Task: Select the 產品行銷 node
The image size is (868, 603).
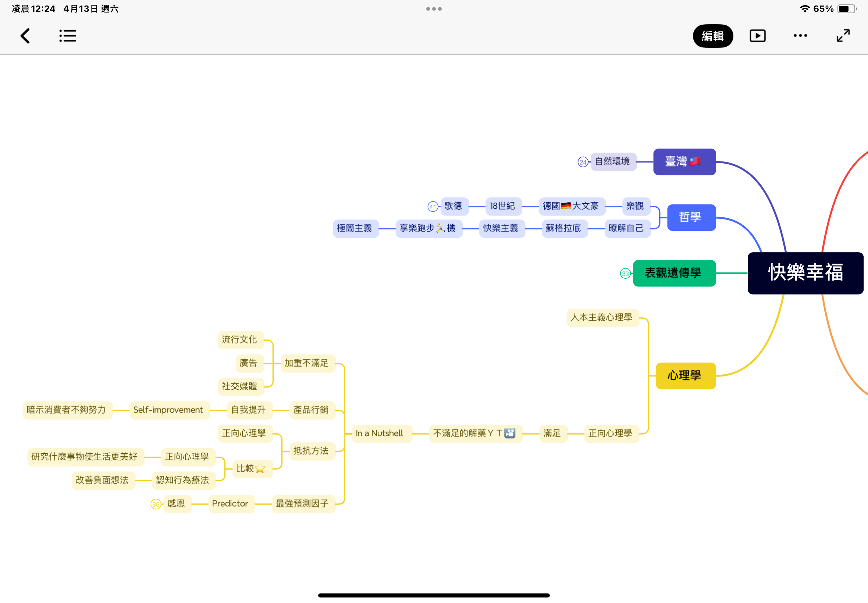Action: [x=312, y=410]
